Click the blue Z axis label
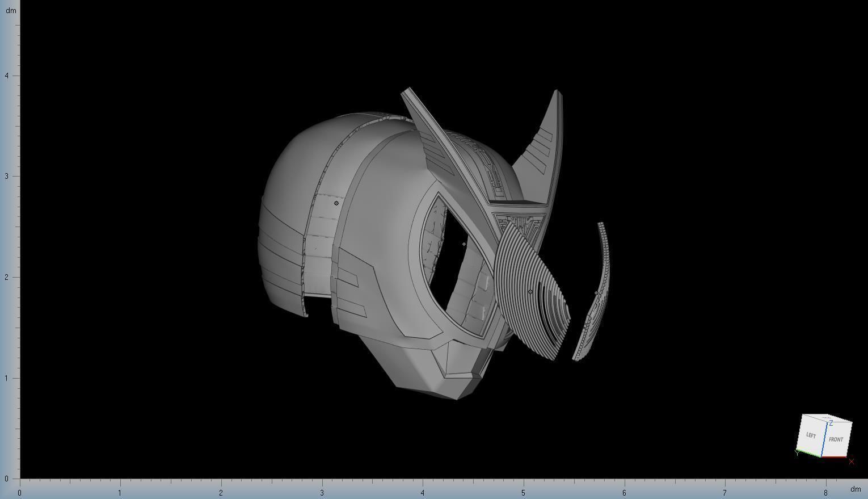 pyautogui.click(x=831, y=423)
